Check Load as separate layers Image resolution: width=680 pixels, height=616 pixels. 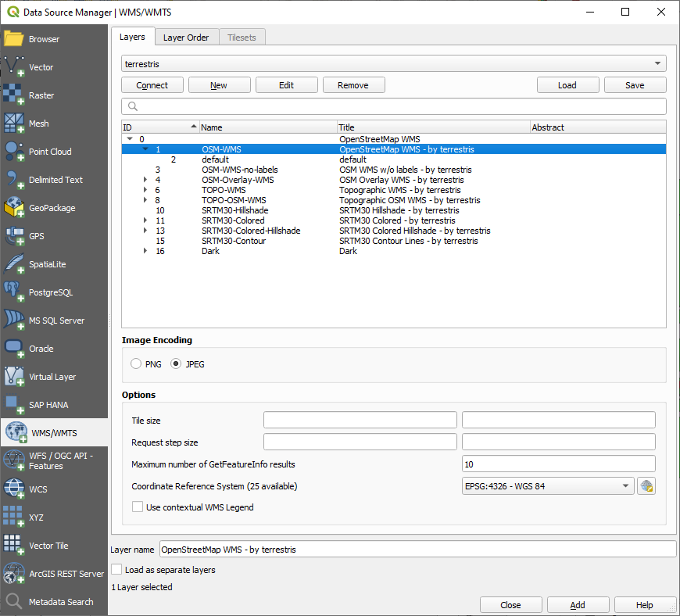[116, 570]
